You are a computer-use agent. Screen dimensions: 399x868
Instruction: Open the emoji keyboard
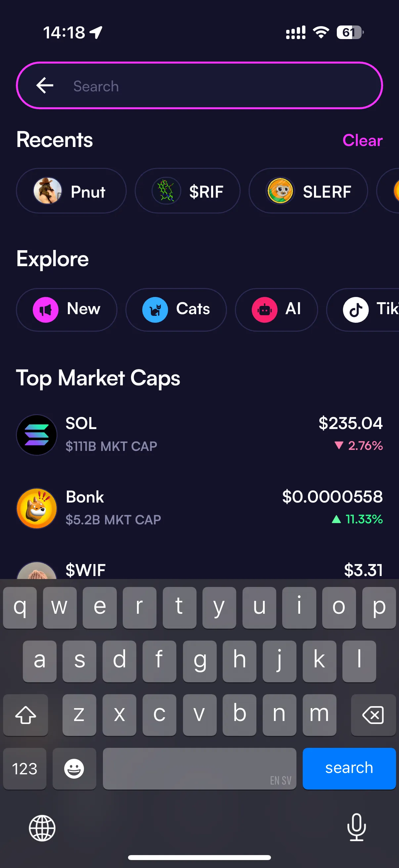[74, 768]
